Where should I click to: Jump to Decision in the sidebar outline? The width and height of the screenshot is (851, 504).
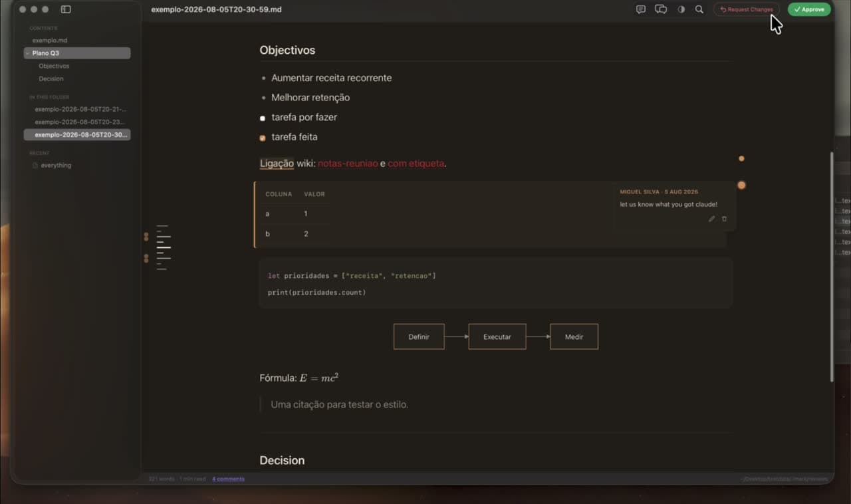point(51,78)
